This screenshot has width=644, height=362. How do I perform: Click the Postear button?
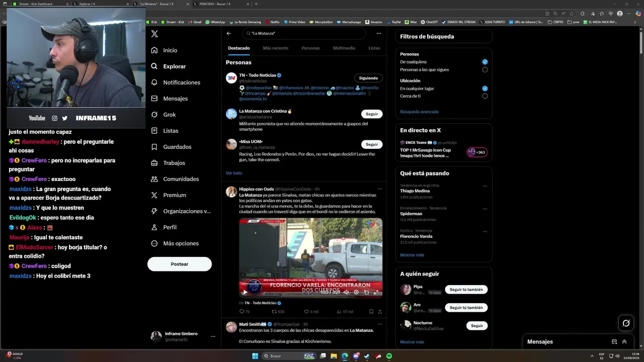point(180,264)
